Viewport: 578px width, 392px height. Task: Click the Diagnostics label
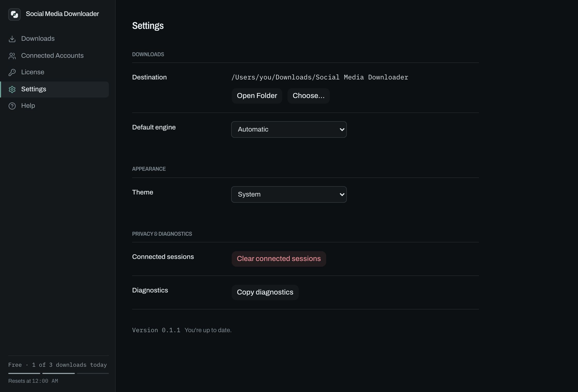click(x=150, y=290)
